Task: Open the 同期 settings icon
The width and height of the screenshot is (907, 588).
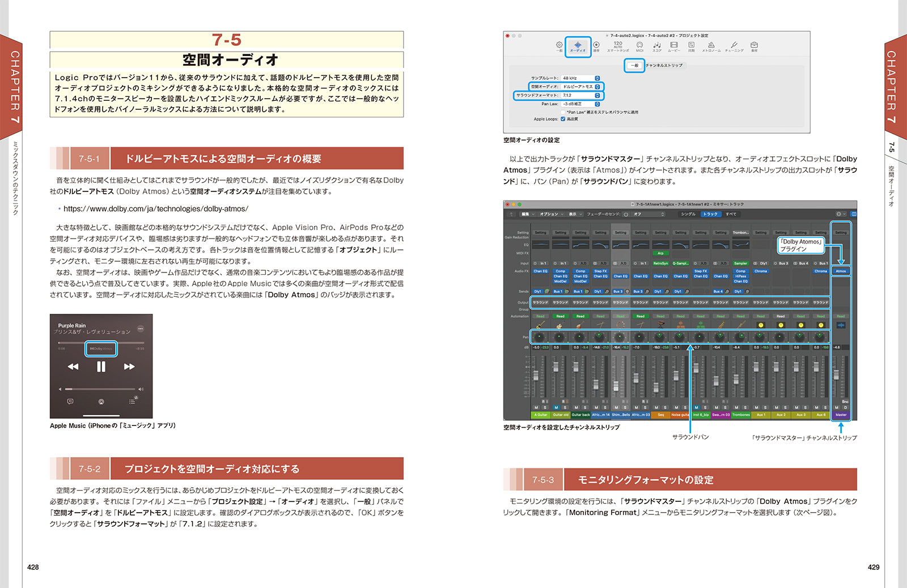Action: 692,46
